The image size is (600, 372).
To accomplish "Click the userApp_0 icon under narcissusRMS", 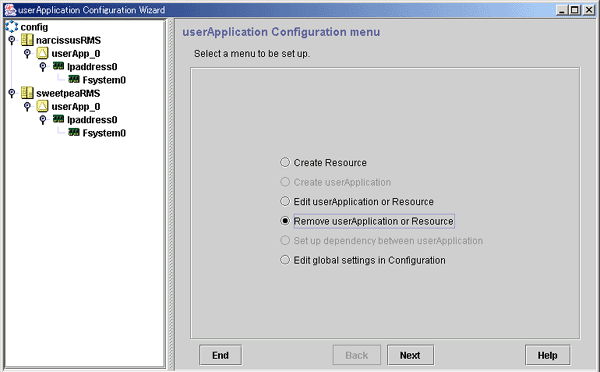I will click(42, 53).
